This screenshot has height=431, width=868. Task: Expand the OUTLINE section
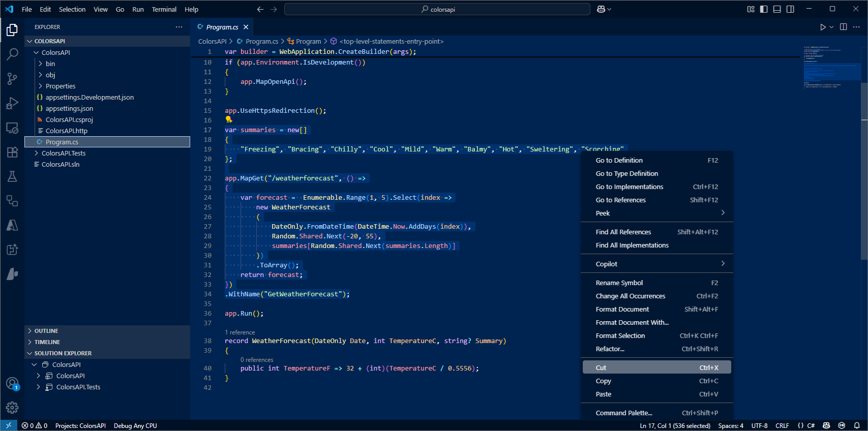[x=46, y=331]
